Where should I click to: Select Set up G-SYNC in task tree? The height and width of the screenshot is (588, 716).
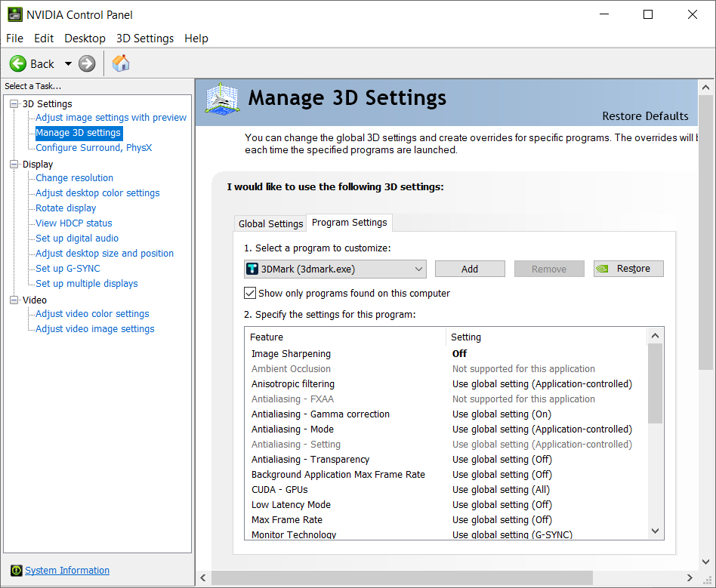tap(67, 269)
